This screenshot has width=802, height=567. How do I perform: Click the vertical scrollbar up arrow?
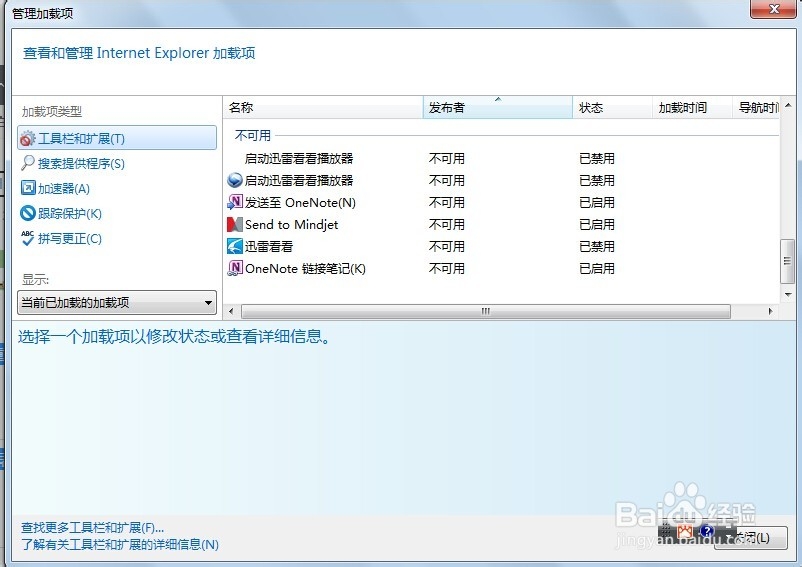(788, 105)
